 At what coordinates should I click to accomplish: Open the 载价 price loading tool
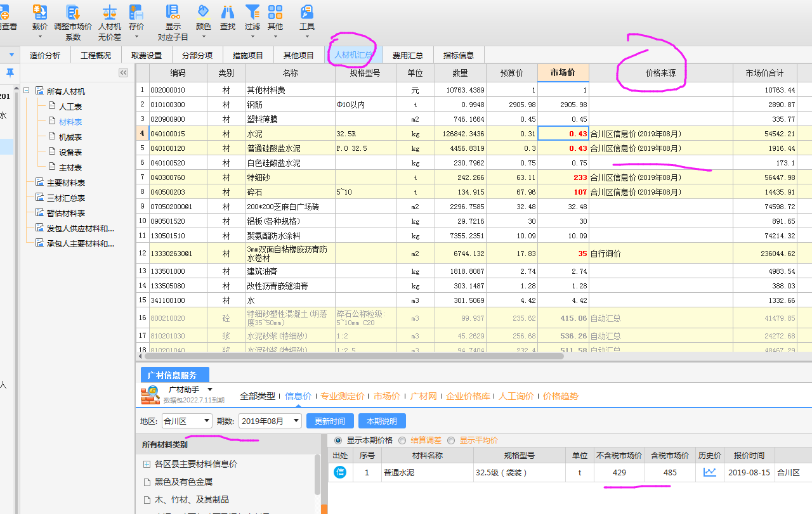40,12
